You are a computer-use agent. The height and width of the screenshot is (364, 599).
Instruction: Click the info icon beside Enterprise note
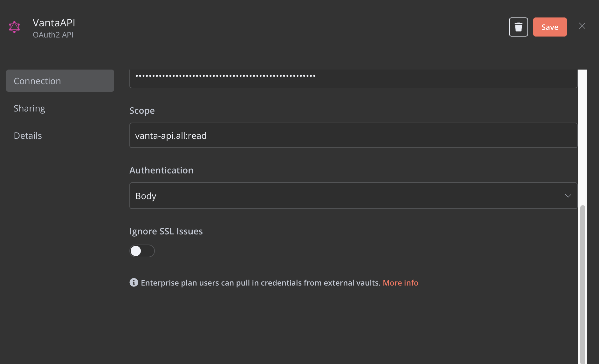(134, 282)
